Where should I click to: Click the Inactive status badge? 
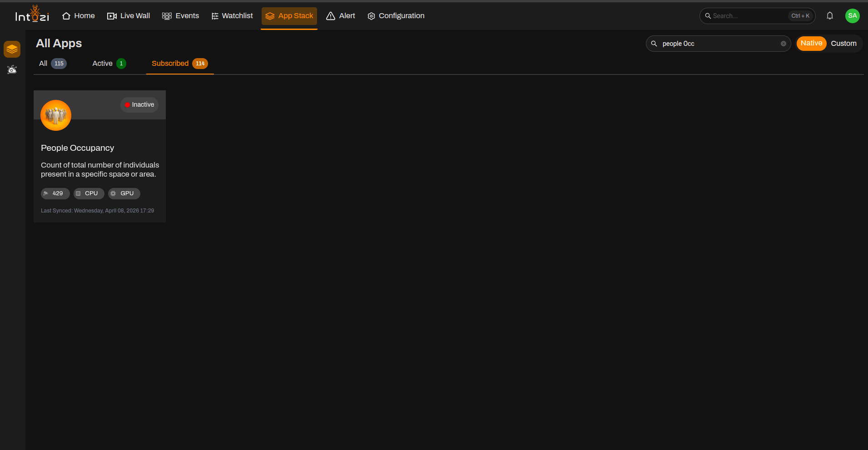coord(139,104)
